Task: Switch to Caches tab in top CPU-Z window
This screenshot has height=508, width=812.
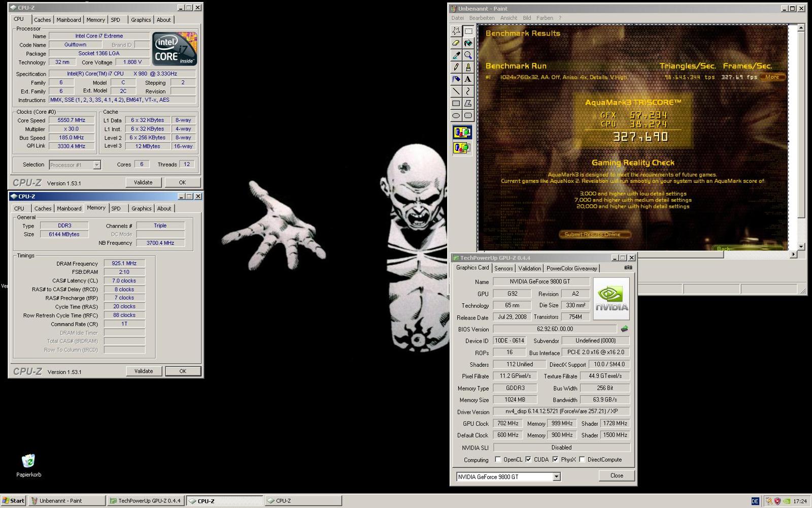Action: 42,20
